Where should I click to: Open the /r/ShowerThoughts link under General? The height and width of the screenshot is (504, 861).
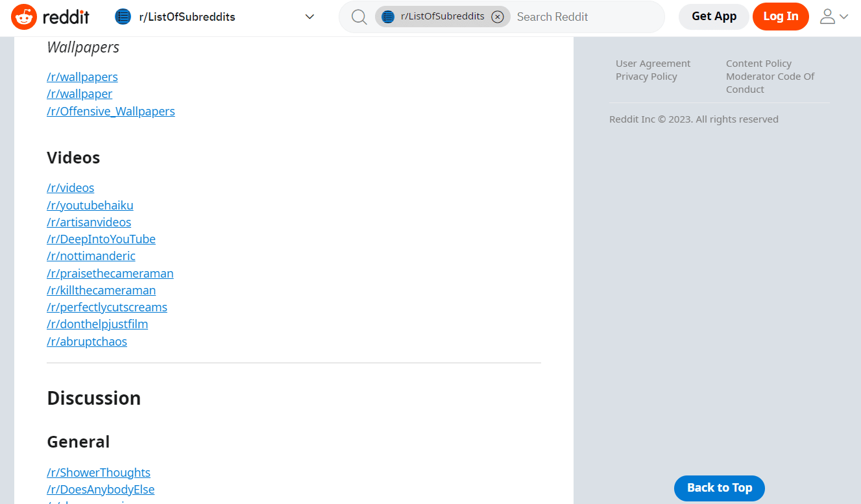coord(98,472)
